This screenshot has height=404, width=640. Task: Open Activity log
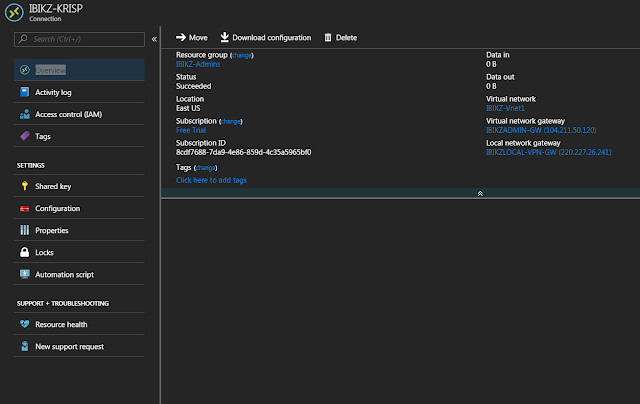[79, 92]
